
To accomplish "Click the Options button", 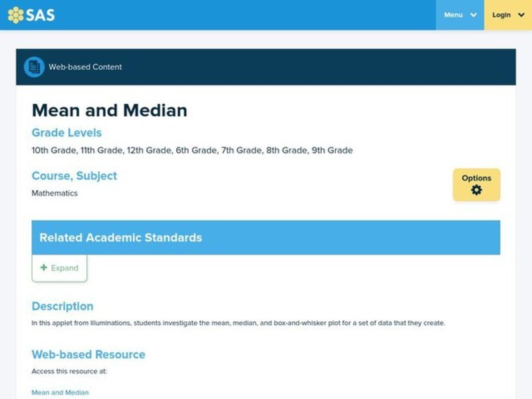I will (x=476, y=184).
